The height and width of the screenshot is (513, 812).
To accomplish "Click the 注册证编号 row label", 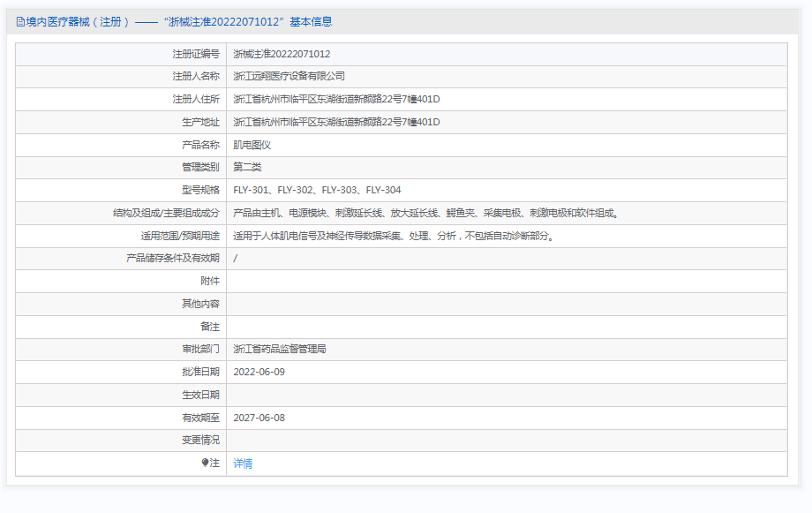I will (195, 54).
